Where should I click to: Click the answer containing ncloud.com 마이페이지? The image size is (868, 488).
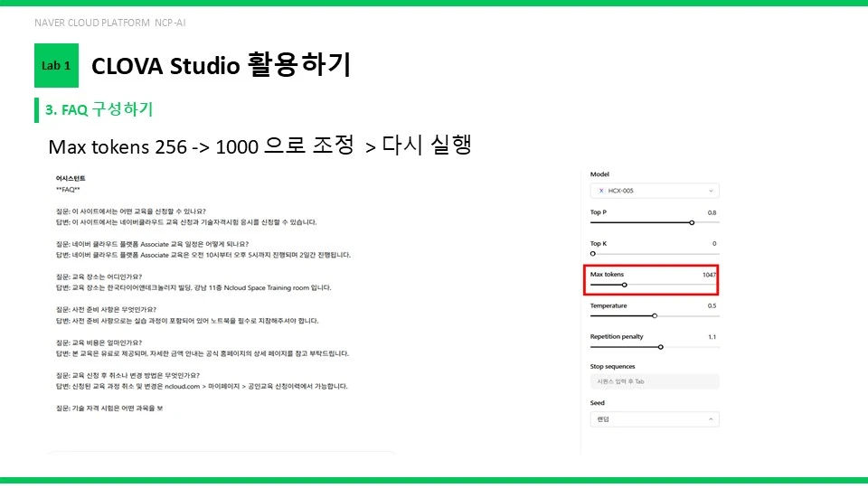[202, 386]
